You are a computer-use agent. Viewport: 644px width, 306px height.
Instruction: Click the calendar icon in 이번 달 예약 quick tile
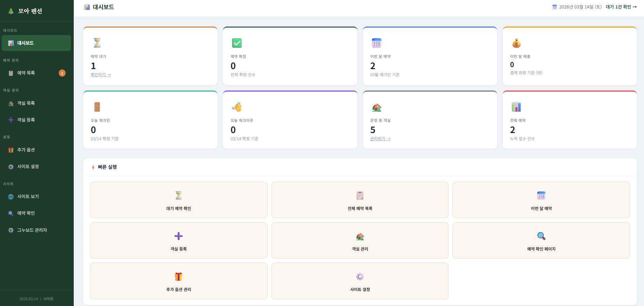pyautogui.click(x=541, y=195)
